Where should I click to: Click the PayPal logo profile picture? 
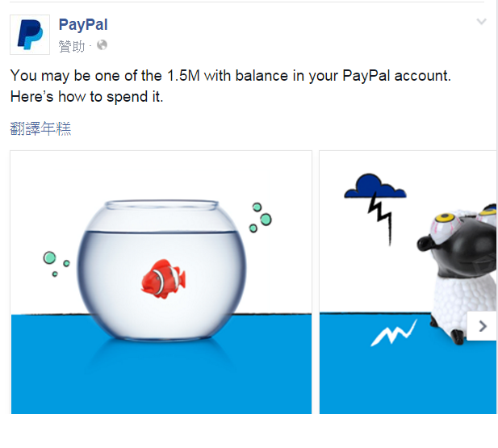coord(30,35)
